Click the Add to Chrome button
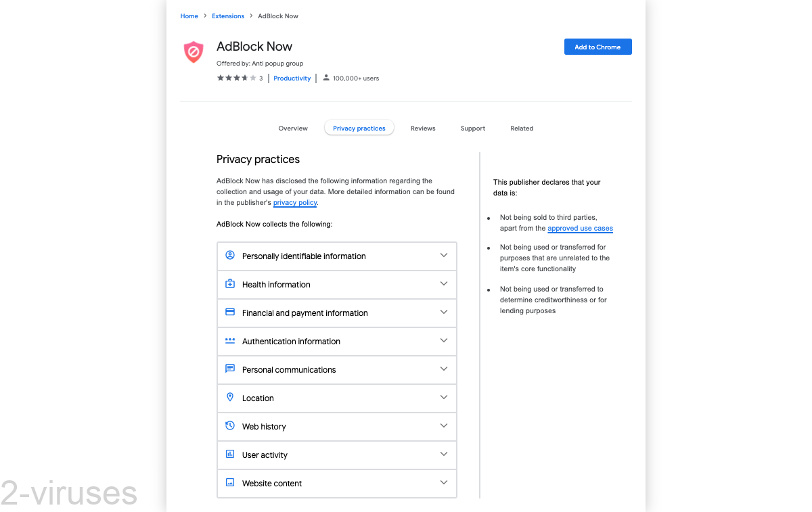The image size is (812, 512). (x=597, y=47)
